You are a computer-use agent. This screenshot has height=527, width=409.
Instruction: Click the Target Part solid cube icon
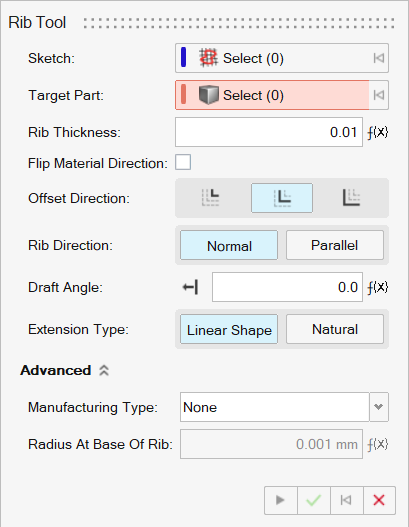[x=208, y=95]
